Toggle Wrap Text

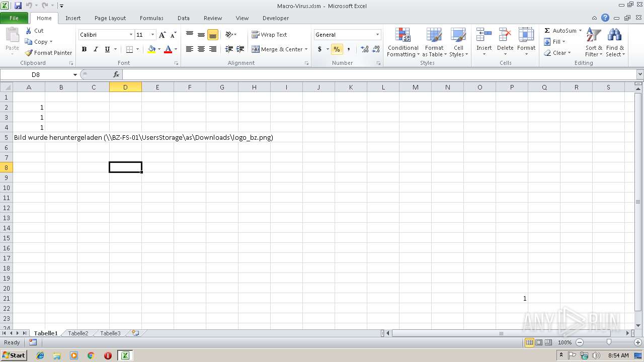(x=269, y=35)
